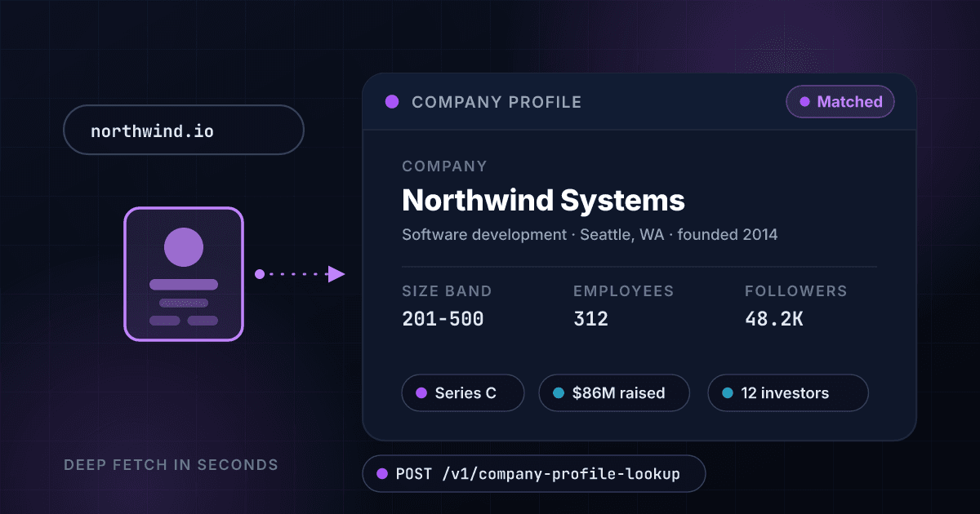
Task: Click the Matched status badge
Action: (840, 102)
